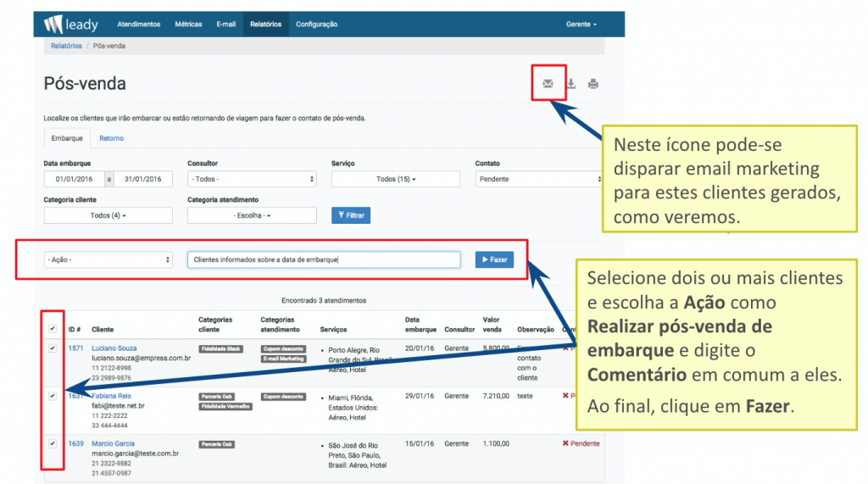Click the Filtrar button
868x484 pixels.
(x=351, y=215)
